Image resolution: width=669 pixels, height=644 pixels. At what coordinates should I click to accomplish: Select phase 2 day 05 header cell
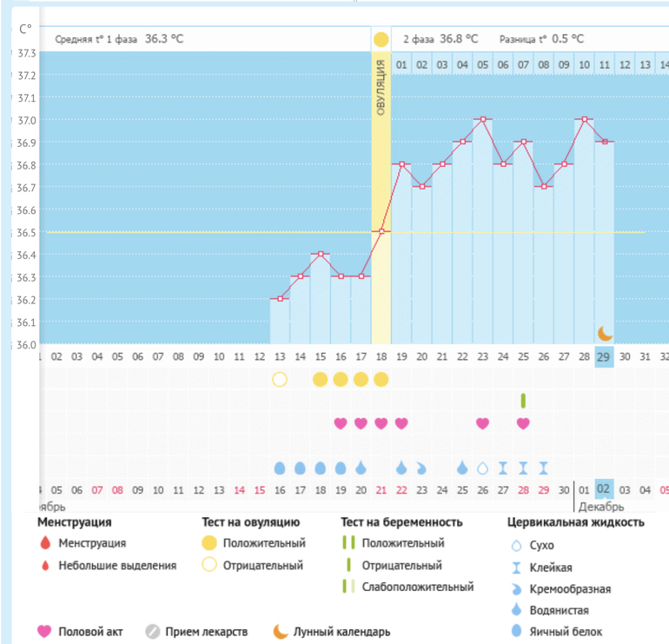coord(482,64)
